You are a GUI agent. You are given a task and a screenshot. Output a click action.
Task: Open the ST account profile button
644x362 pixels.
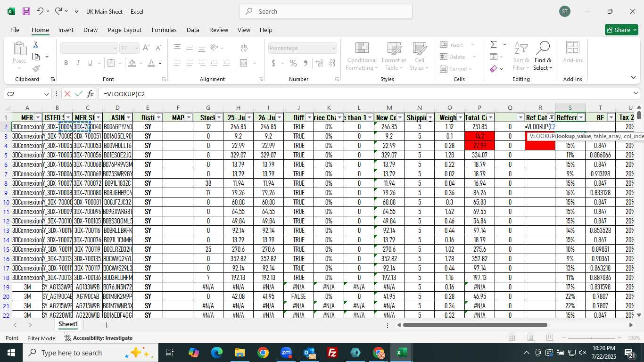565,11
